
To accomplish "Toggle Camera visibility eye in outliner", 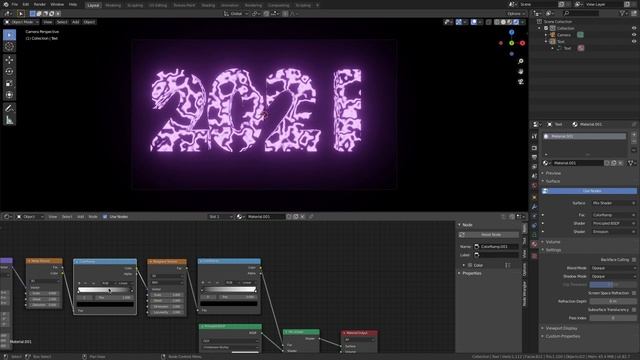I will tap(634, 35).
